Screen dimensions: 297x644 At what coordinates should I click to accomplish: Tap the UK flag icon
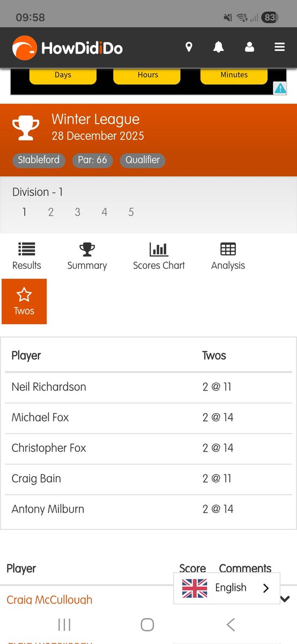pos(195,588)
